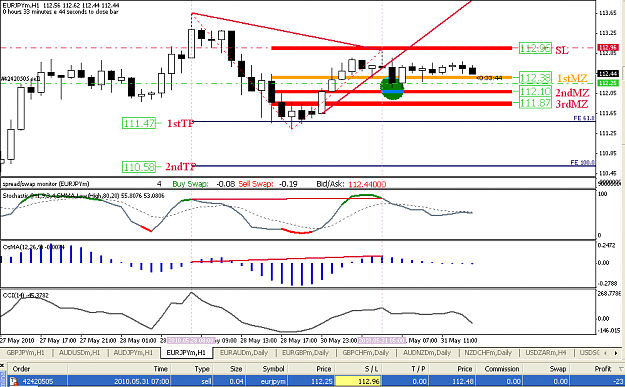Switch to the AUDUSDm,H1 chart tab

[79, 353]
